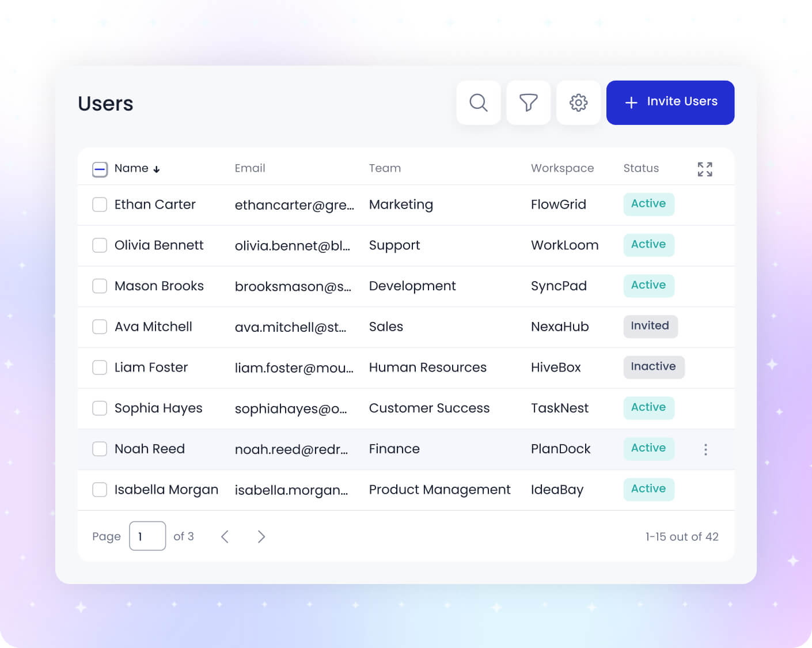Select Ava Mitchell's row checkbox
Image resolution: width=812 pixels, height=648 pixels.
point(100,327)
